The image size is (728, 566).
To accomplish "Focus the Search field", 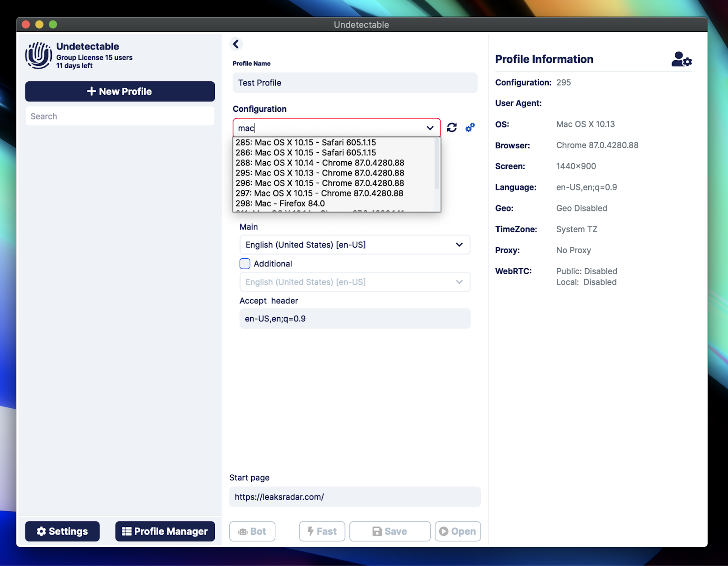I will (x=120, y=116).
